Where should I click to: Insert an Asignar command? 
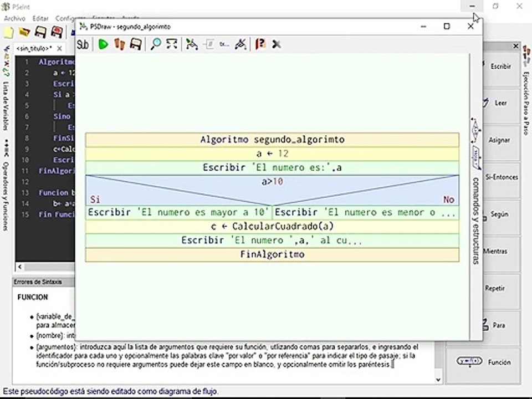tap(501, 140)
